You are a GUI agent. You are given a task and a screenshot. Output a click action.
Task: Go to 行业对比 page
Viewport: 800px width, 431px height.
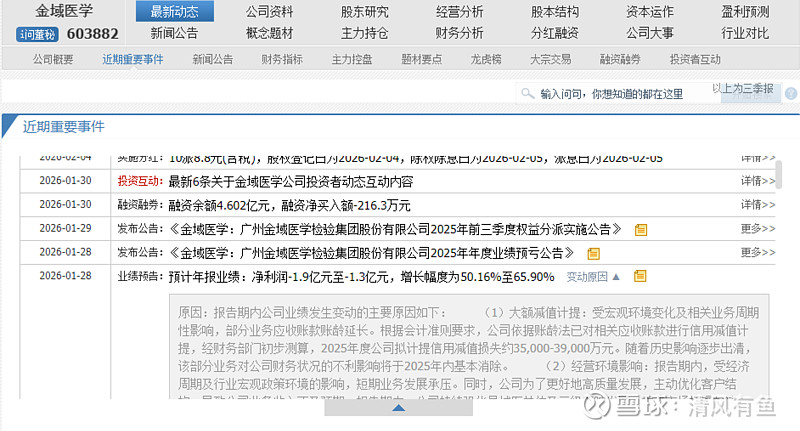pyautogui.click(x=745, y=33)
